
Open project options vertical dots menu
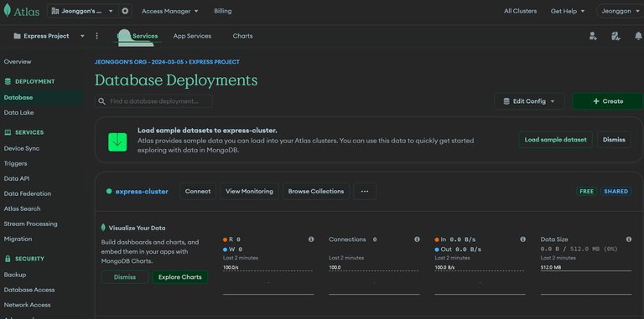coord(97,36)
